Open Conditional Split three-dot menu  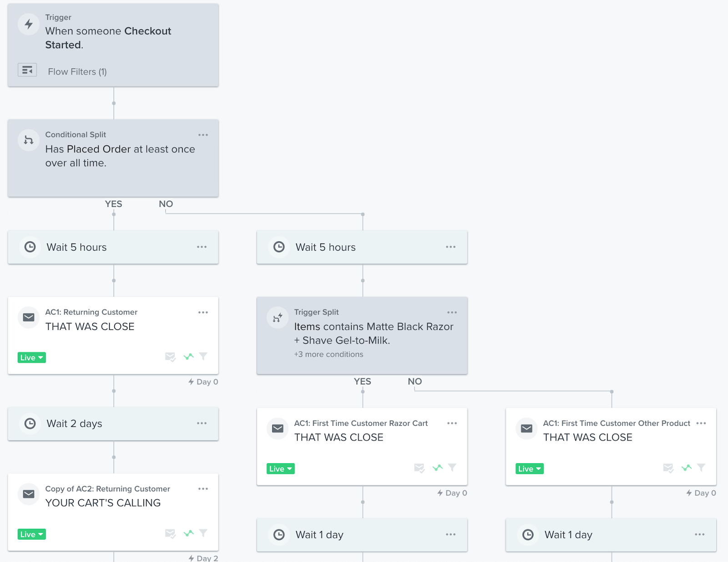coord(203,135)
